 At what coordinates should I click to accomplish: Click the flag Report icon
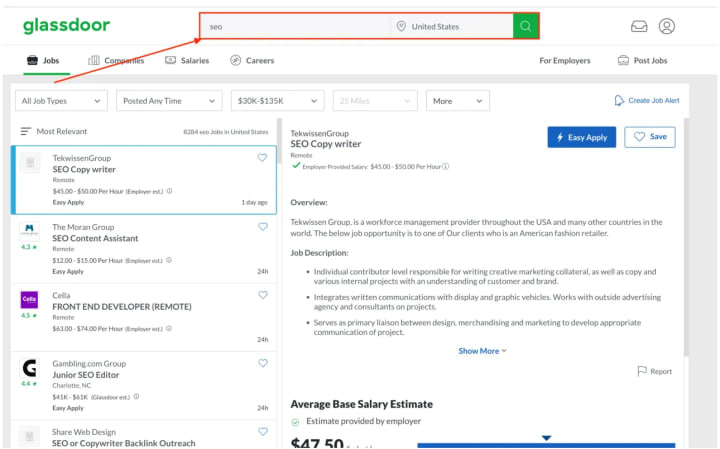642,371
